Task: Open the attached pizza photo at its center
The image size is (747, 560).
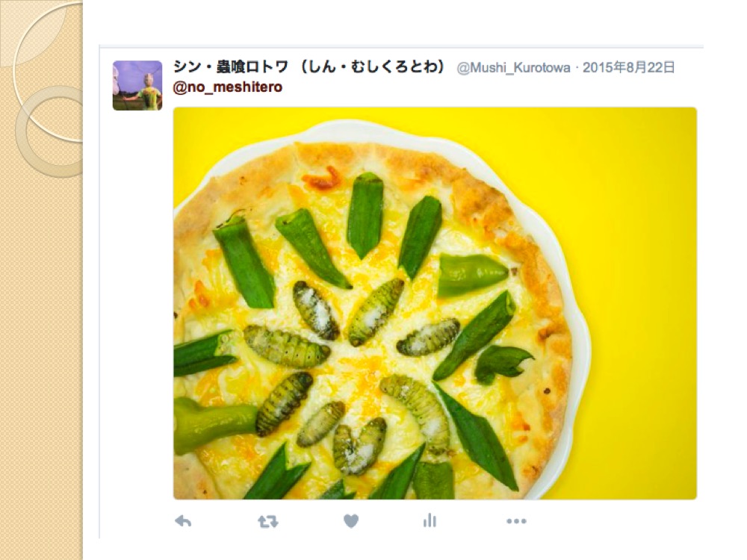Action: coord(435,303)
